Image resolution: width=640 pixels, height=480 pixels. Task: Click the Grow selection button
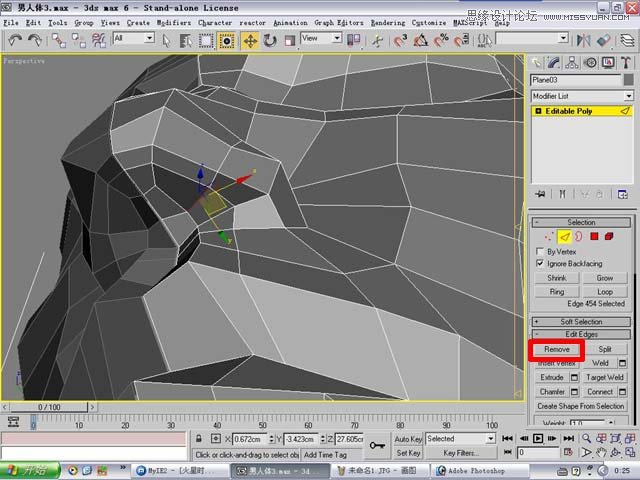point(604,278)
